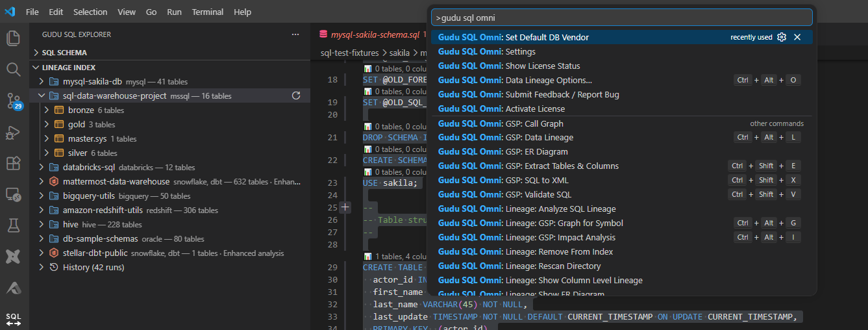868x330 pixels.
Task: Click code lens above line 29 CREATE TABLE
Action: [395, 257]
